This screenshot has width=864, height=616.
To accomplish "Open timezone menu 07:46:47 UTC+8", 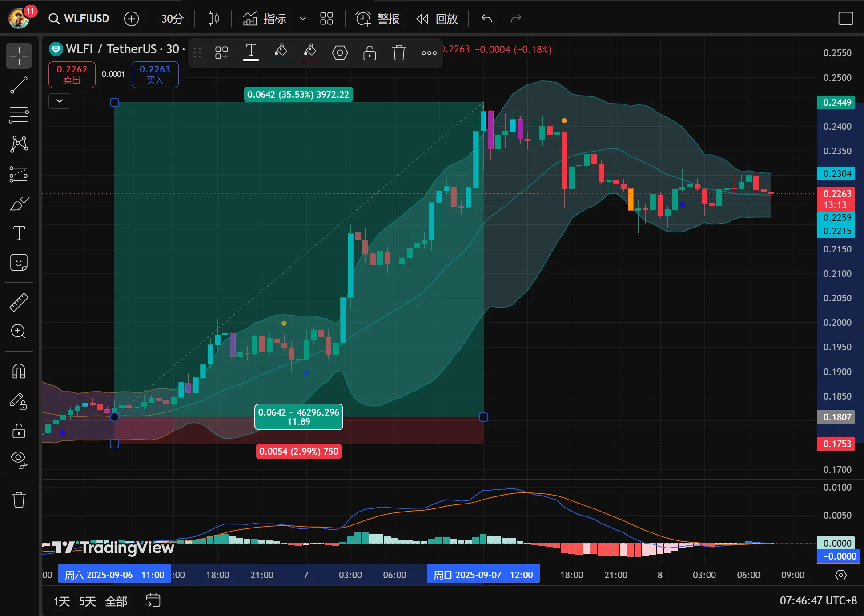I will (818, 601).
